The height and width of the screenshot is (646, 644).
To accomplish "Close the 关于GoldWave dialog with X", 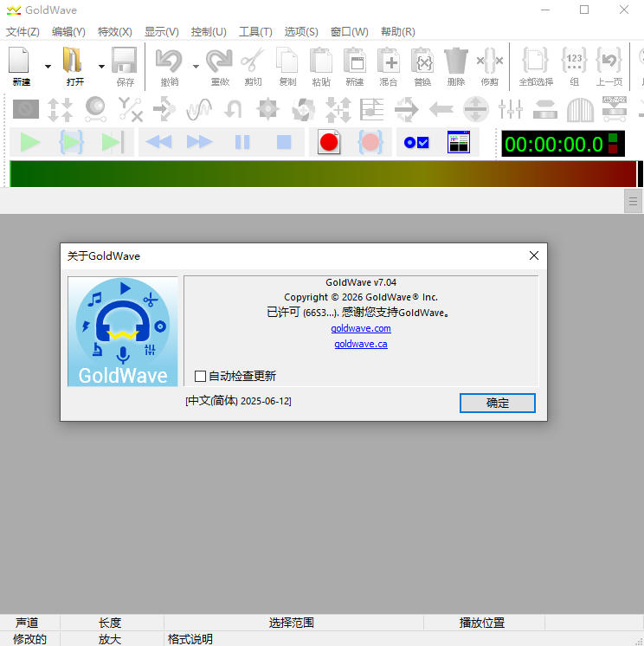I will pyautogui.click(x=534, y=255).
